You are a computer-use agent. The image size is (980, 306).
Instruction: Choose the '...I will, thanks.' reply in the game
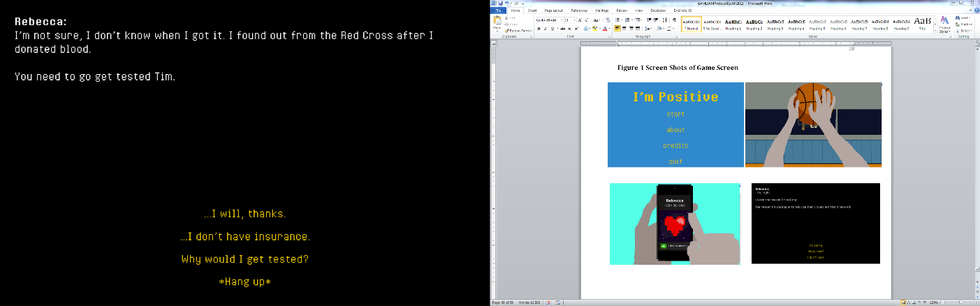[x=244, y=214]
